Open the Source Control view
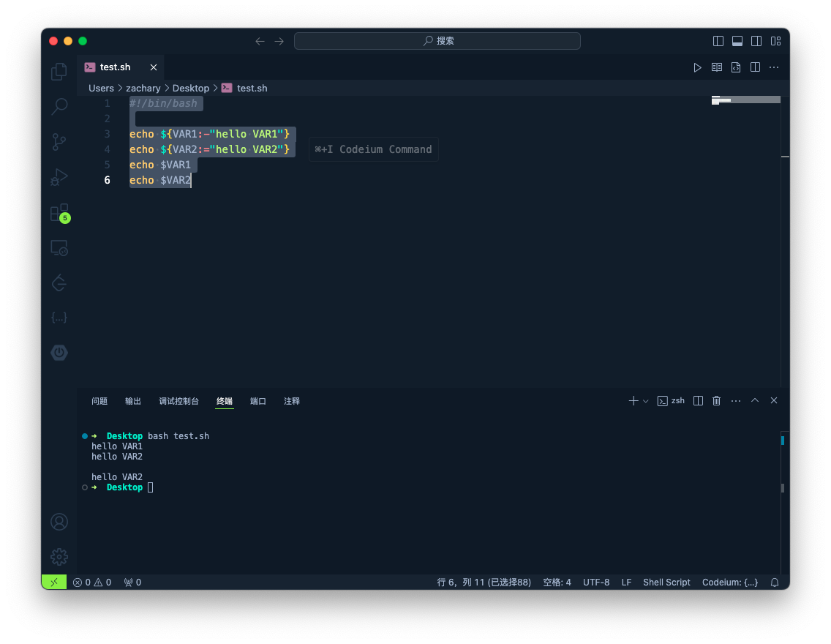 pyautogui.click(x=59, y=141)
